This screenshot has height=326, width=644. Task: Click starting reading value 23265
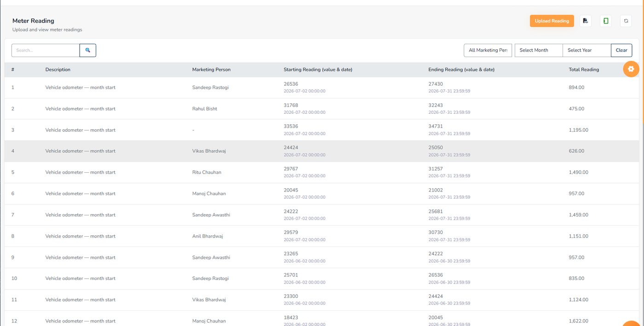(291, 254)
